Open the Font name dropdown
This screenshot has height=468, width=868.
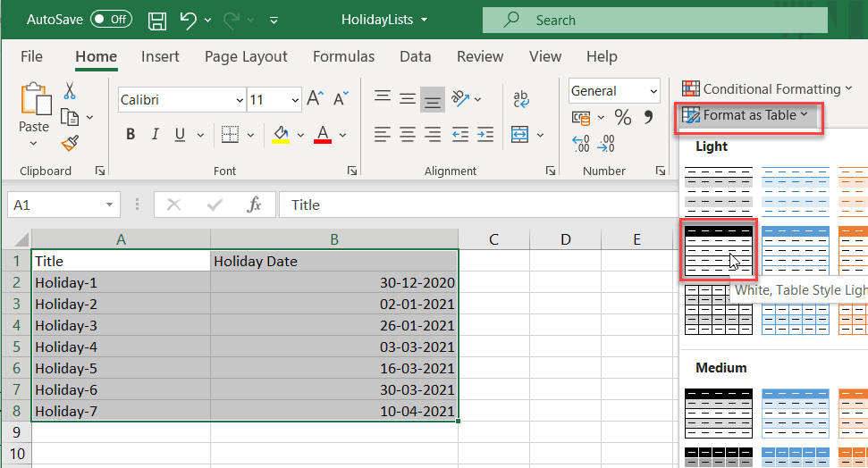click(x=240, y=100)
